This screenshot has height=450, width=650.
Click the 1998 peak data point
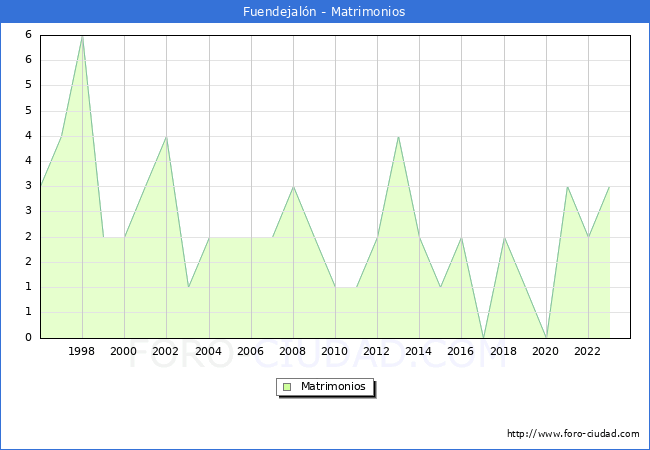(82, 35)
